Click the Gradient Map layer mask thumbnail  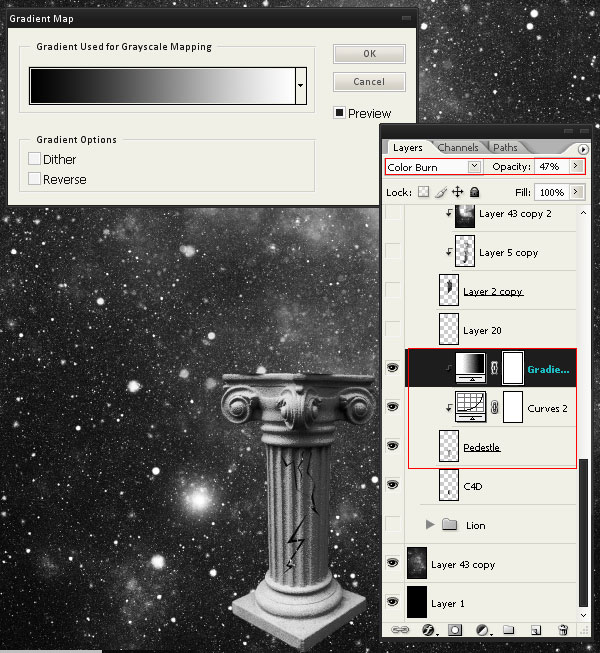513,368
